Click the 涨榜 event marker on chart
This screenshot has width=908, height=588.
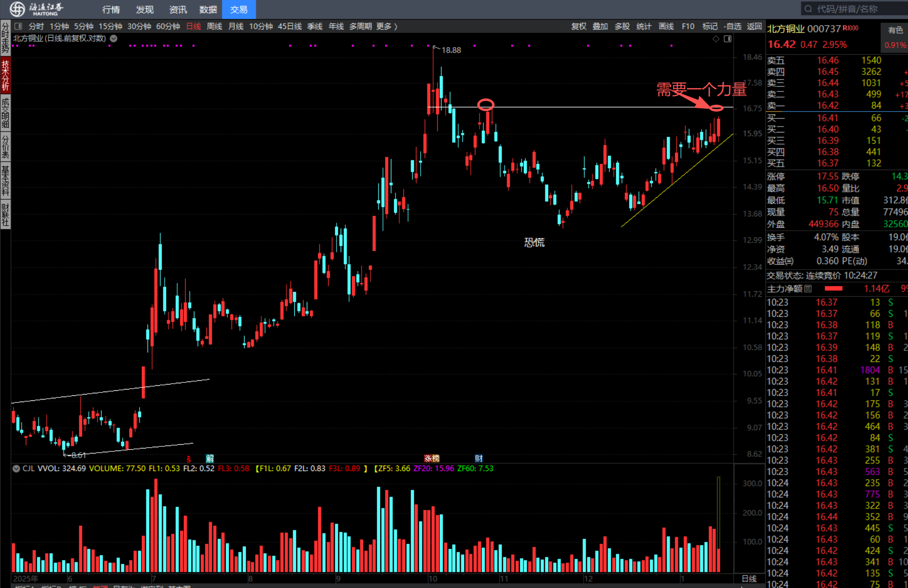[431, 458]
